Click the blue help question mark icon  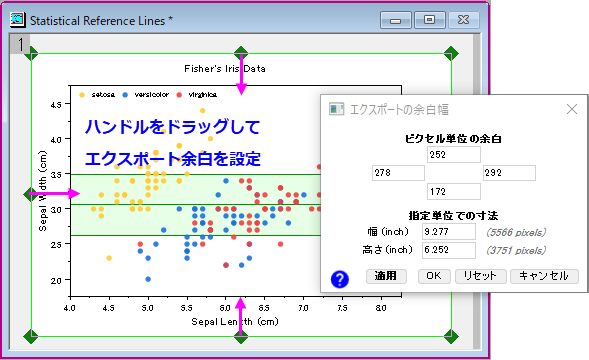(x=340, y=279)
